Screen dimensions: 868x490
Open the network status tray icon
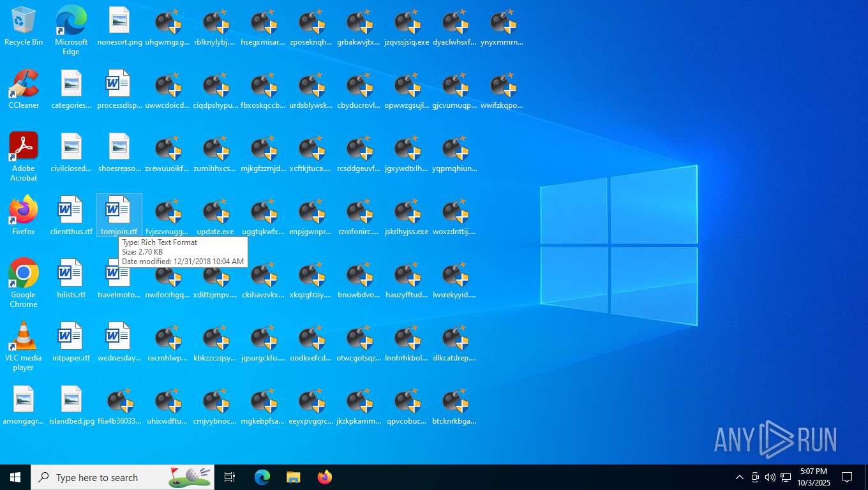[786, 477]
